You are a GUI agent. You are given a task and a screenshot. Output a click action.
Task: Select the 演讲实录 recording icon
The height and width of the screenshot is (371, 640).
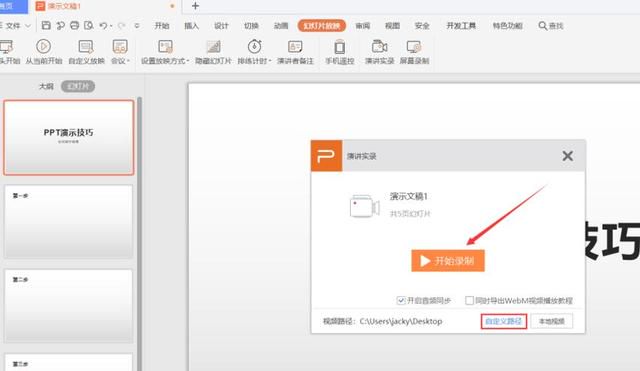[379, 47]
